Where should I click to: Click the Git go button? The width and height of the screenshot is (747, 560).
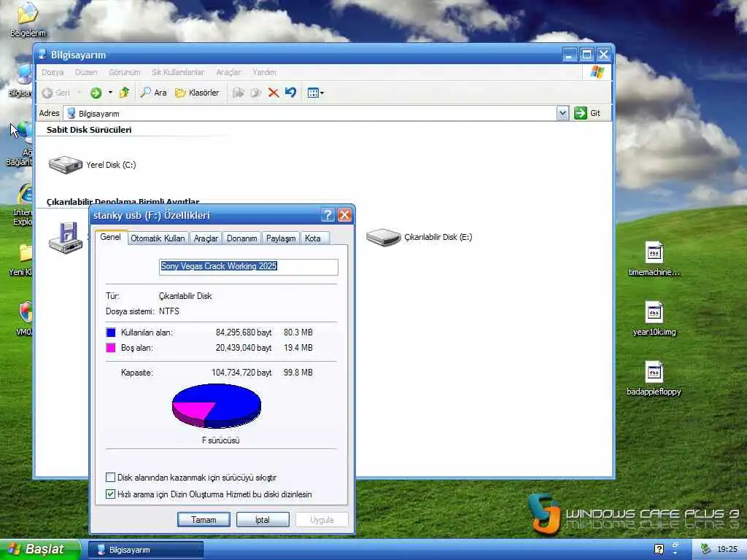point(587,113)
